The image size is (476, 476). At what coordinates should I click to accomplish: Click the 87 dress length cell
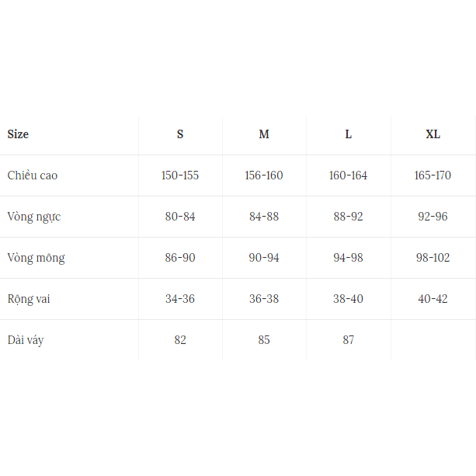click(348, 340)
